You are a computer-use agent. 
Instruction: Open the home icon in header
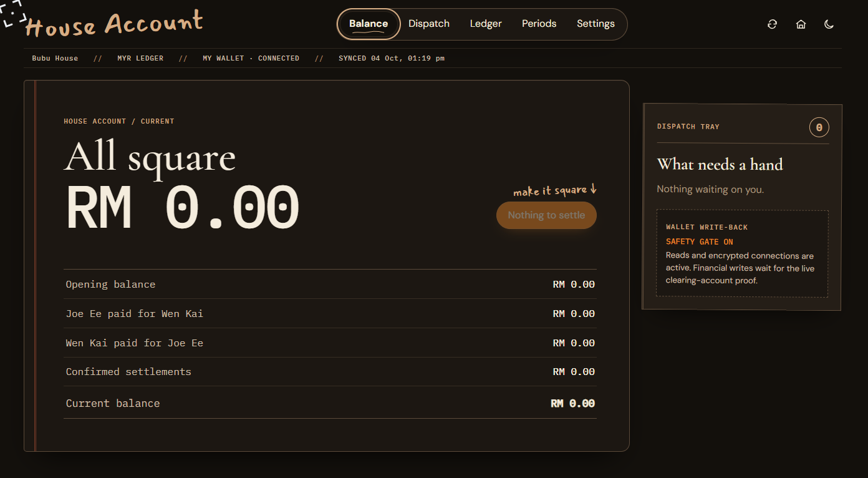[x=801, y=24]
